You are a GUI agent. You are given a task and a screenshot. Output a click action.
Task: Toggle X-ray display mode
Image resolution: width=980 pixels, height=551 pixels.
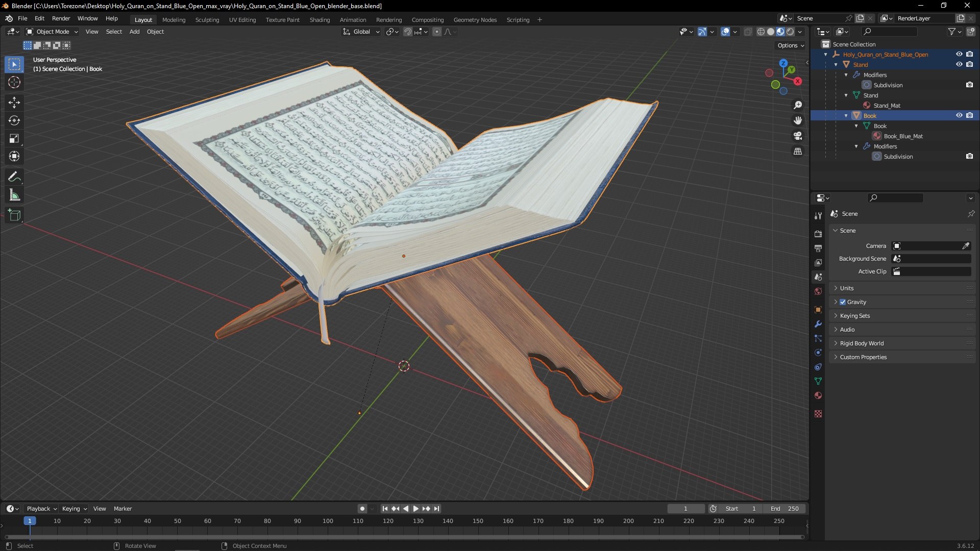748,32
